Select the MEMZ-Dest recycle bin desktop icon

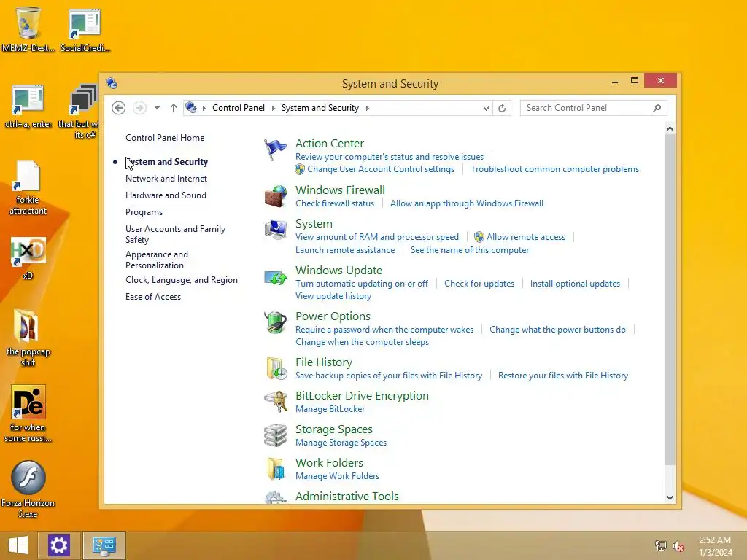[28, 28]
